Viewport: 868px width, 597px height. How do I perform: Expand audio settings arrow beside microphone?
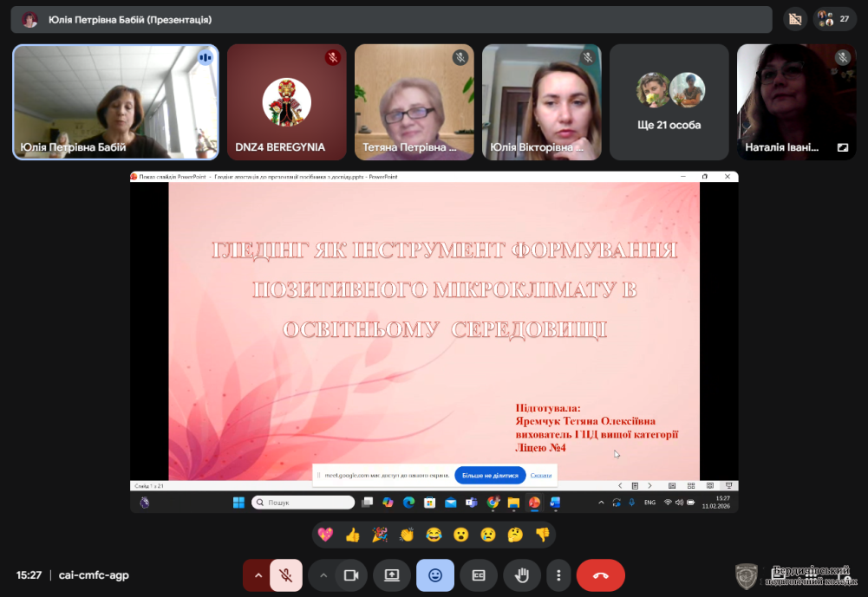click(258, 575)
